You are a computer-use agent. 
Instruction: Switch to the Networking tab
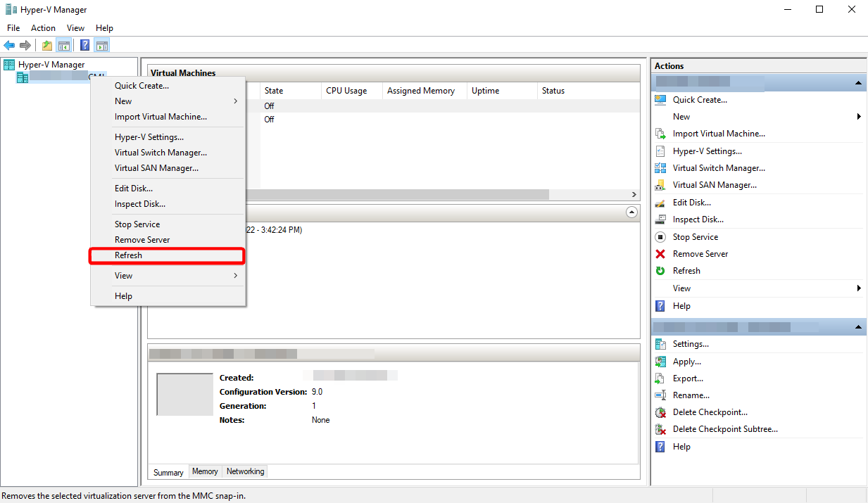pyautogui.click(x=245, y=472)
